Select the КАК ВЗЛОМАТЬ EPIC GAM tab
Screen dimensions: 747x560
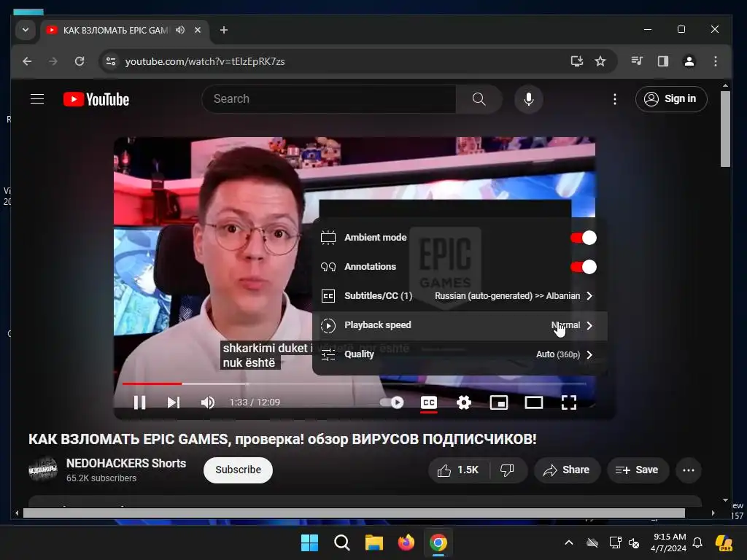(x=115, y=30)
